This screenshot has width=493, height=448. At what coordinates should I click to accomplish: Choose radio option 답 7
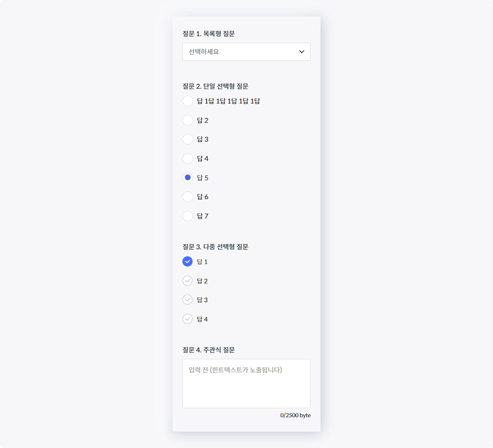[188, 216]
